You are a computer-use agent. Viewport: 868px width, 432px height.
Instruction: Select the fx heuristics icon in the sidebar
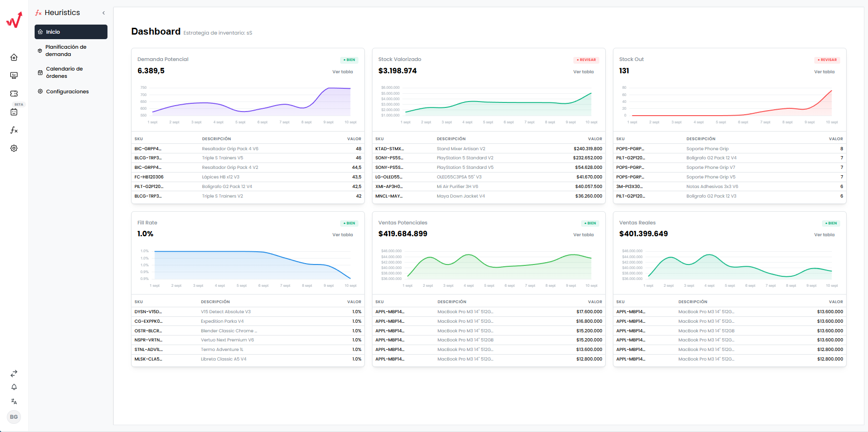coord(14,130)
